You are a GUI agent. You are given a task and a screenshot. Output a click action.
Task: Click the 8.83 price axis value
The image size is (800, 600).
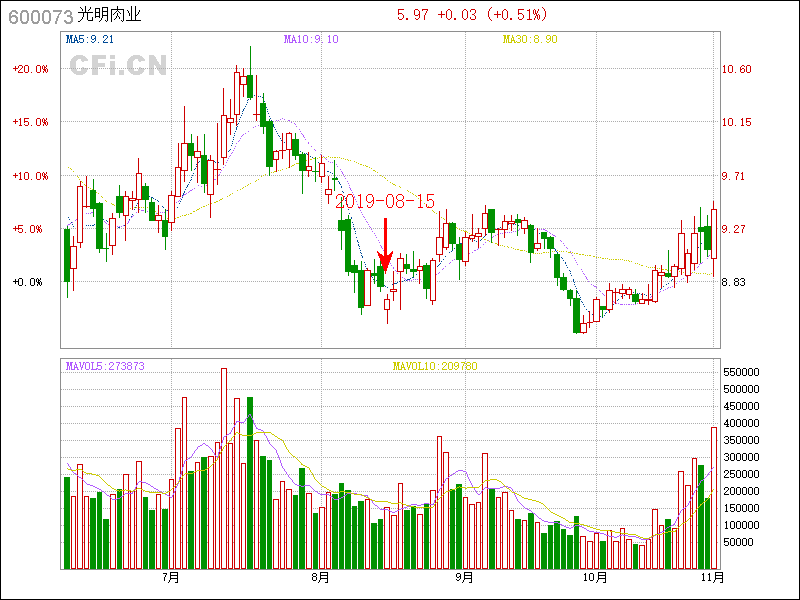733,282
